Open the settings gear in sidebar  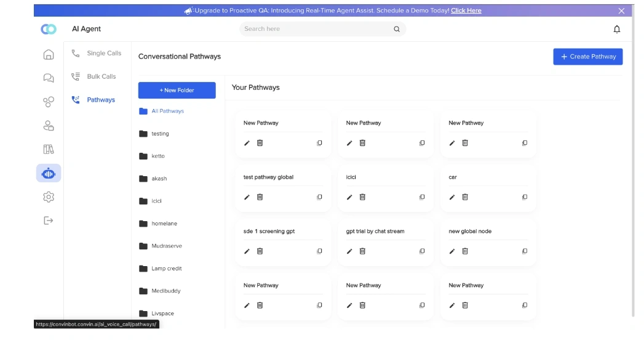click(49, 197)
